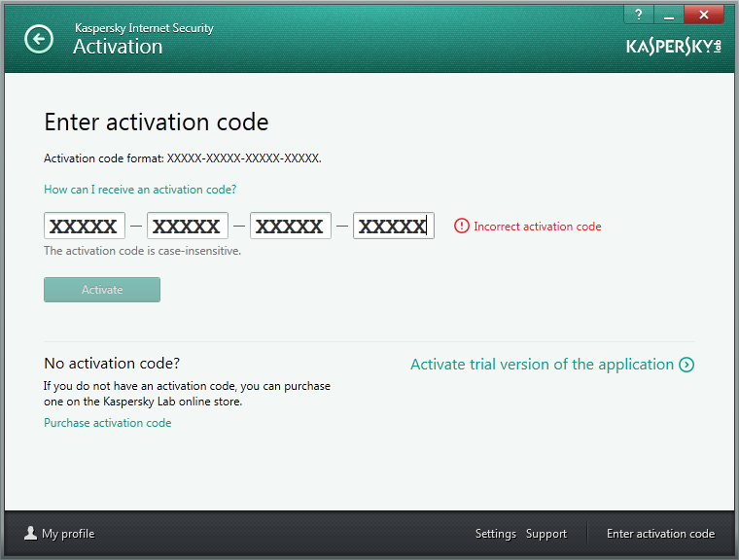Click the Activation code format text
739x560 pixels.
[x=183, y=158]
